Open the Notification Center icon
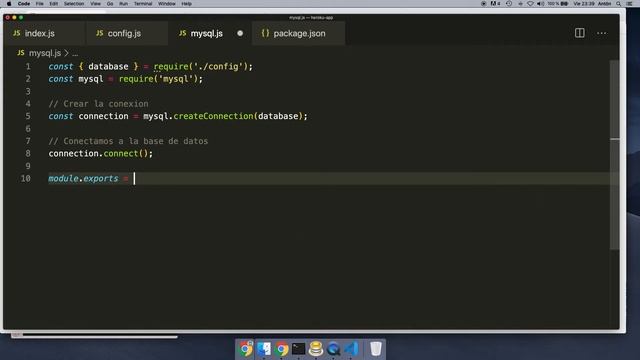Image resolution: width=640 pixels, height=360 pixels. click(630, 4)
